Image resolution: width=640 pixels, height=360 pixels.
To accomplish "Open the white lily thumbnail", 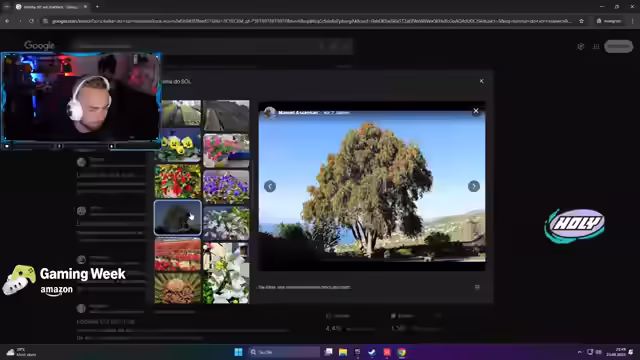I will coord(226,273).
